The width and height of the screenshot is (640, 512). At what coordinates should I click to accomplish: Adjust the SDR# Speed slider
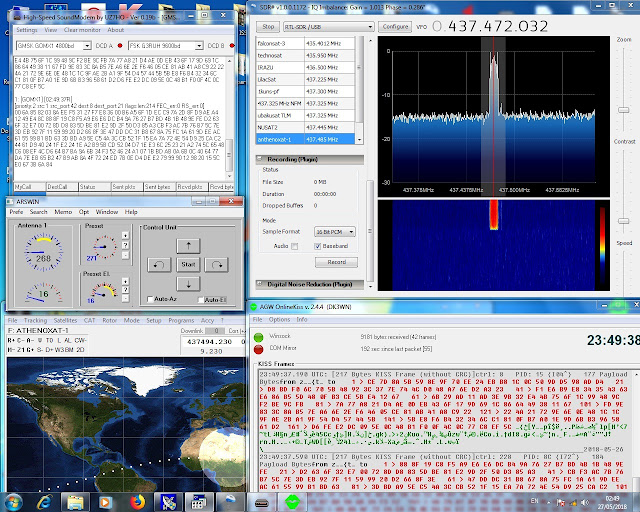pos(624,272)
